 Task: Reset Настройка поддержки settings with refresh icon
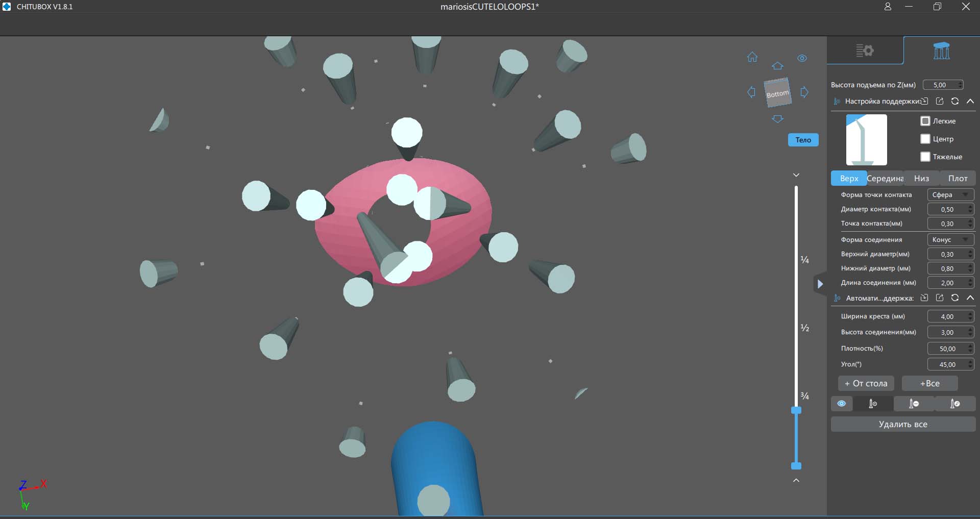(x=954, y=101)
